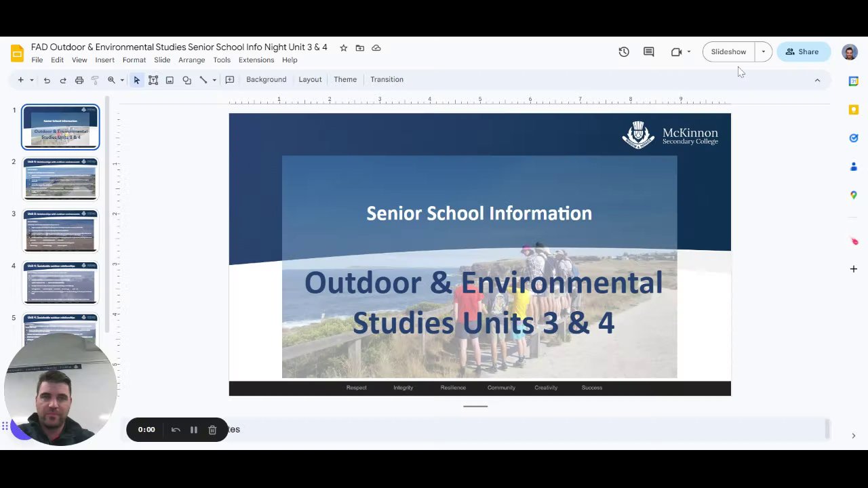The height and width of the screenshot is (488, 868).
Task: Open version history clock icon
Action: pos(624,52)
